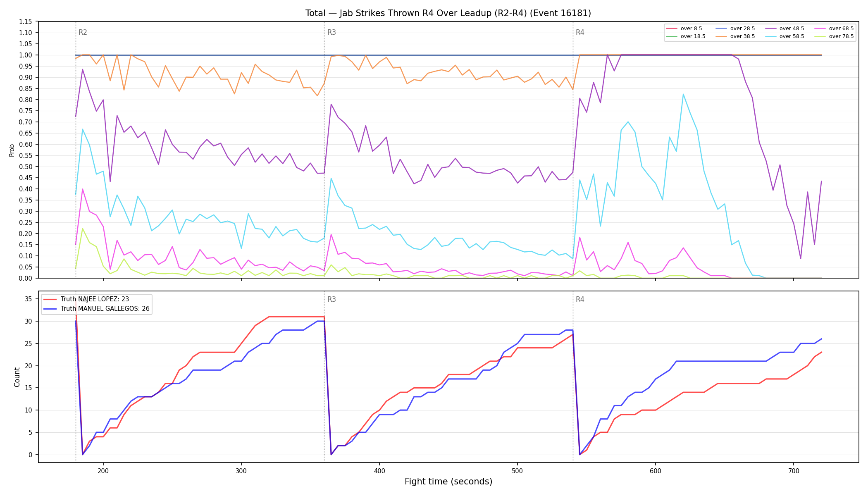Click the 'Prob' y-axis label
The image size is (868, 496).
12,150
